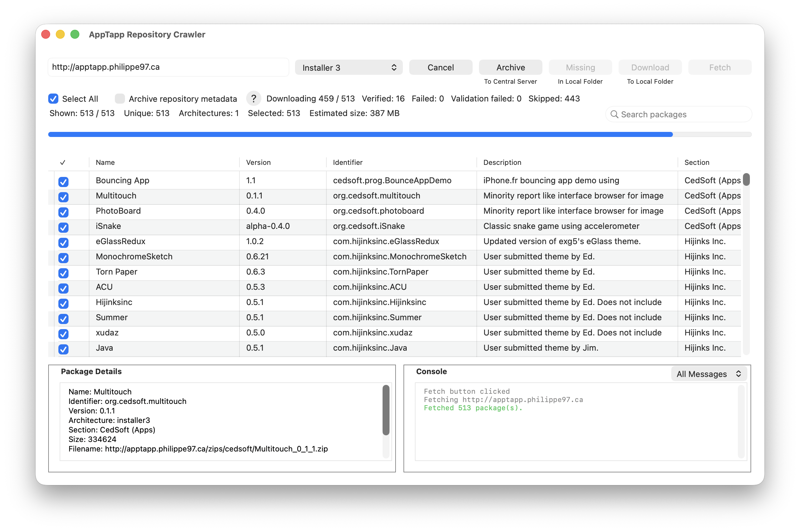This screenshot has height=532, width=800.
Task: Uncheck the Java row checkbox
Action: (x=63, y=349)
